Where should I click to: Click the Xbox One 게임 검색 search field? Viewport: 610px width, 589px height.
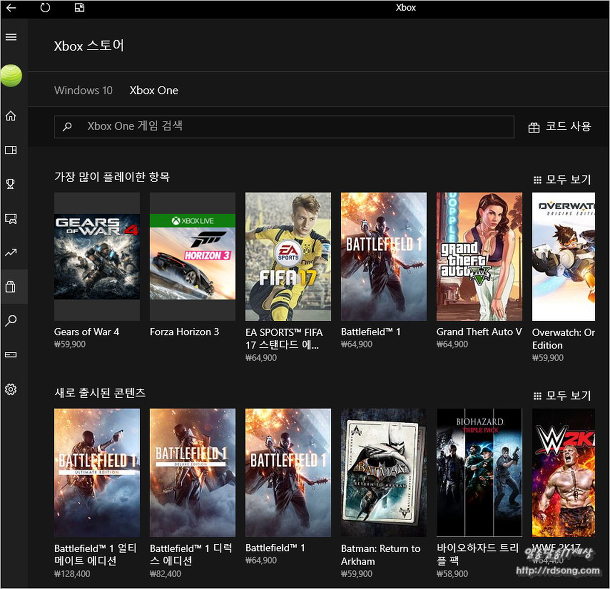(x=280, y=127)
